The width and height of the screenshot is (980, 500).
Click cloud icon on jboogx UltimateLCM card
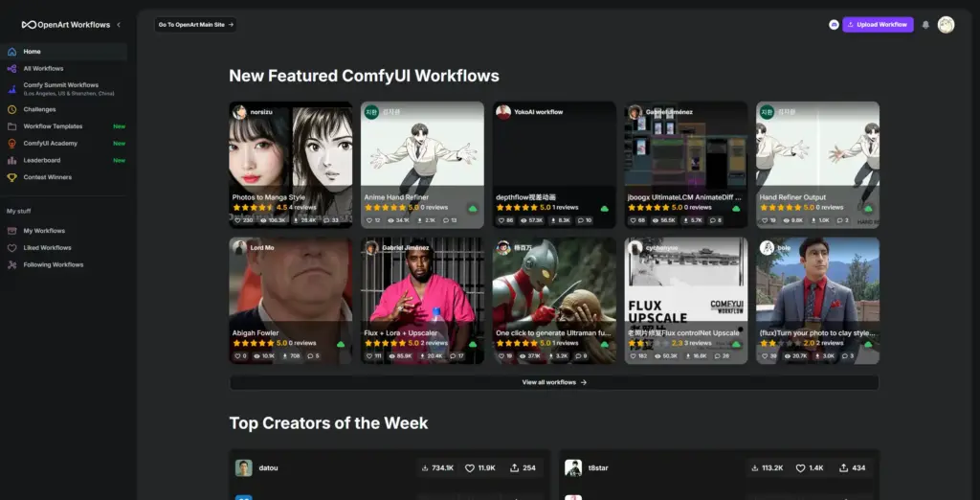click(x=736, y=209)
